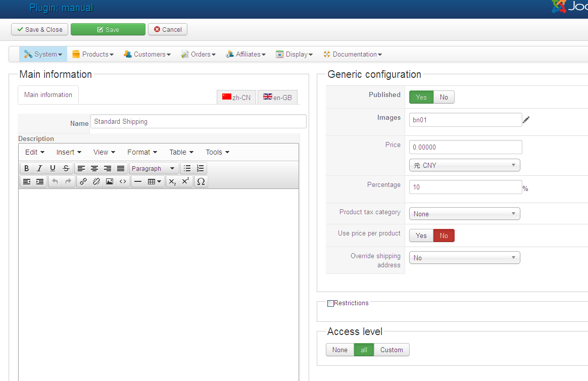Viewport: 588px width, 381px height.
Task: Click the green Save button
Action: tap(108, 30)
